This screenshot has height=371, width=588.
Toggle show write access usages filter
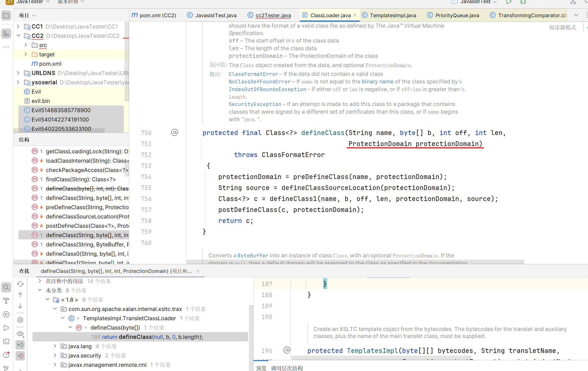point(20,356)
